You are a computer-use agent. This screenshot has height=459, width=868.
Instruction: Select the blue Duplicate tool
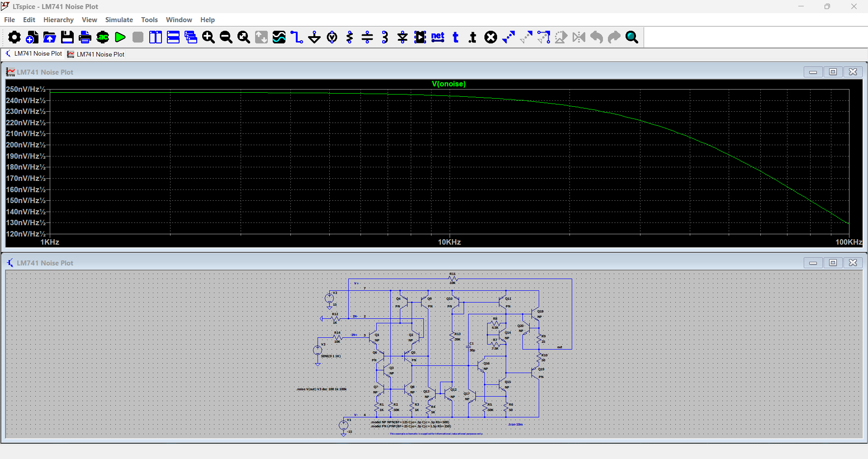click(508, 37)
